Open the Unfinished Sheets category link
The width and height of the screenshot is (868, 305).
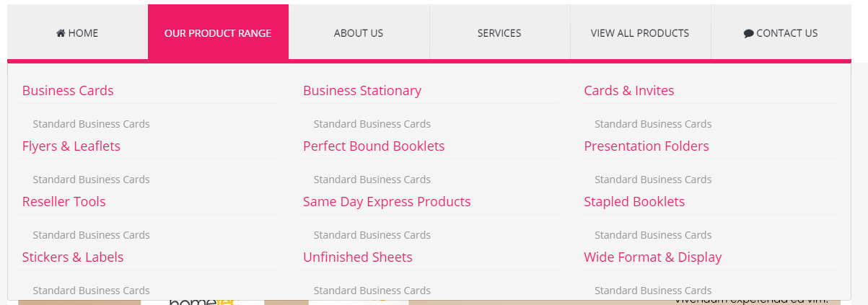coord(358,257)
